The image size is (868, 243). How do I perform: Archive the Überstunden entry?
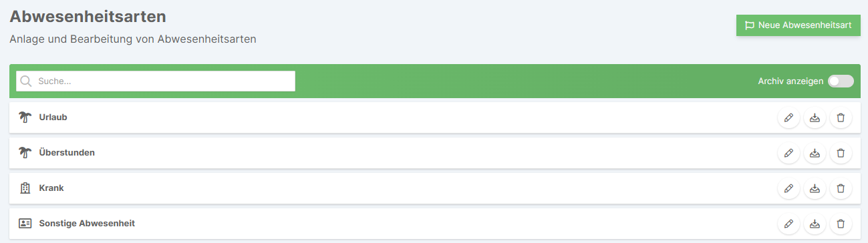click(x=815, y=153)
